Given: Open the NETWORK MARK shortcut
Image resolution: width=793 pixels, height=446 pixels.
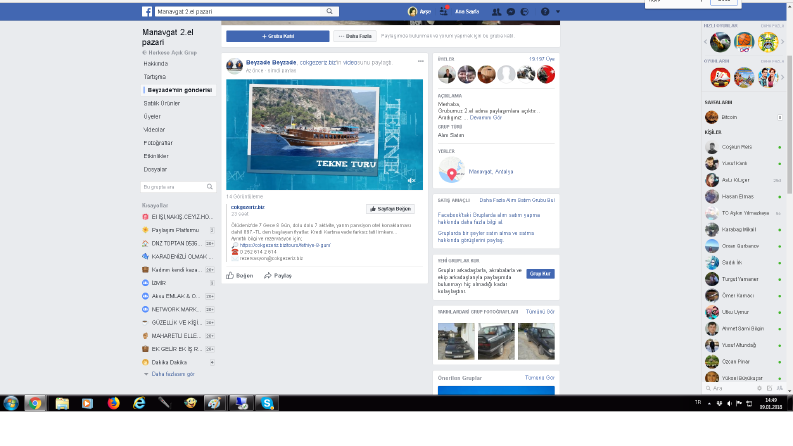Looking at the screenshot, I should coord(178,309).
